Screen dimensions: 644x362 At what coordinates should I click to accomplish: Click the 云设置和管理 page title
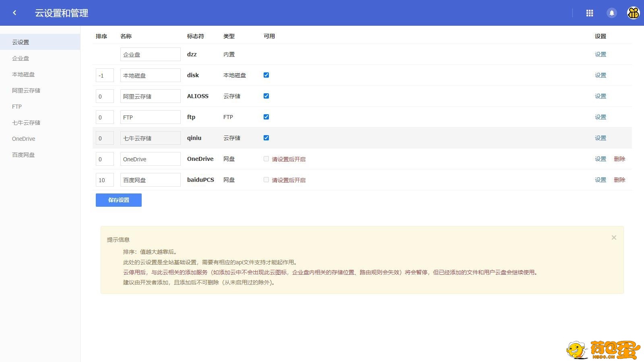click(62, 13)
